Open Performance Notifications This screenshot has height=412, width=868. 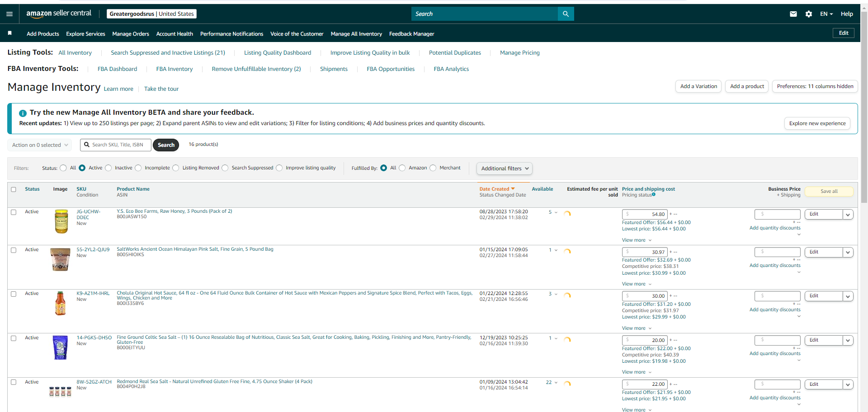pyautogui.click(x=231, y=34)
